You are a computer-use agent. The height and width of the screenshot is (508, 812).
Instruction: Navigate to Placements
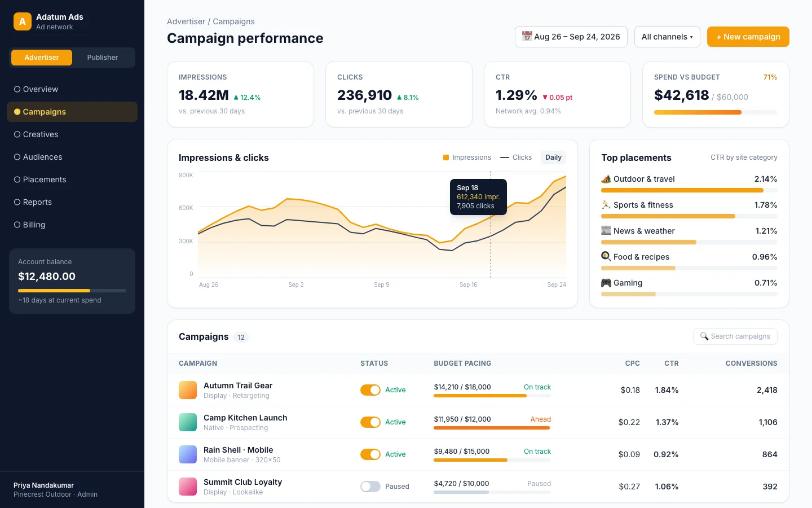72,179
